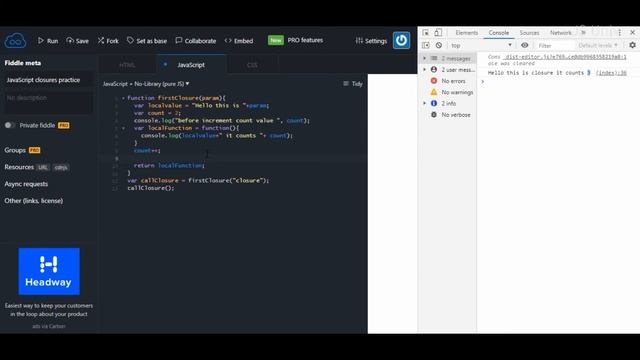Fold the firstClosure function block arrow
This screenshot has height=360, width=640.
(123, 98)
